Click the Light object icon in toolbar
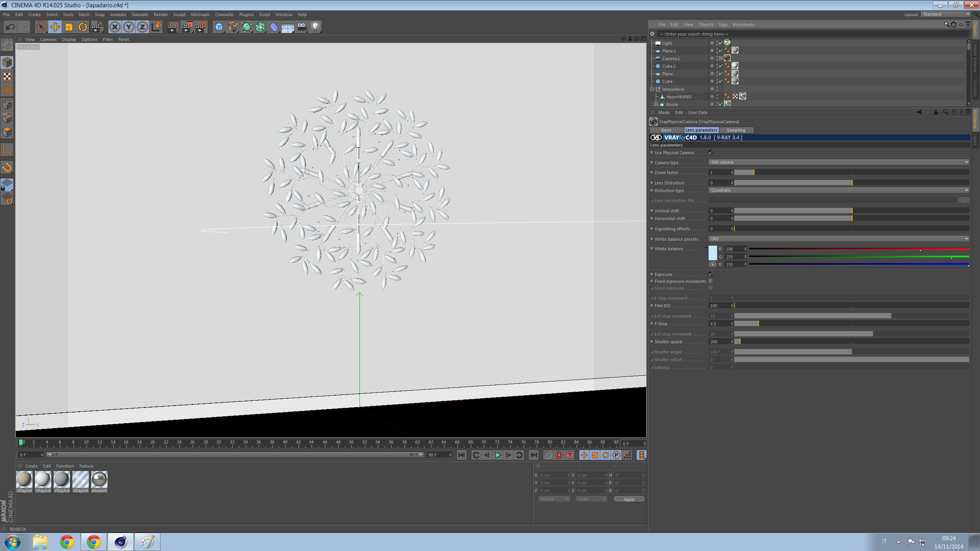Screen dimensions: 980x551 coord(315,27)
